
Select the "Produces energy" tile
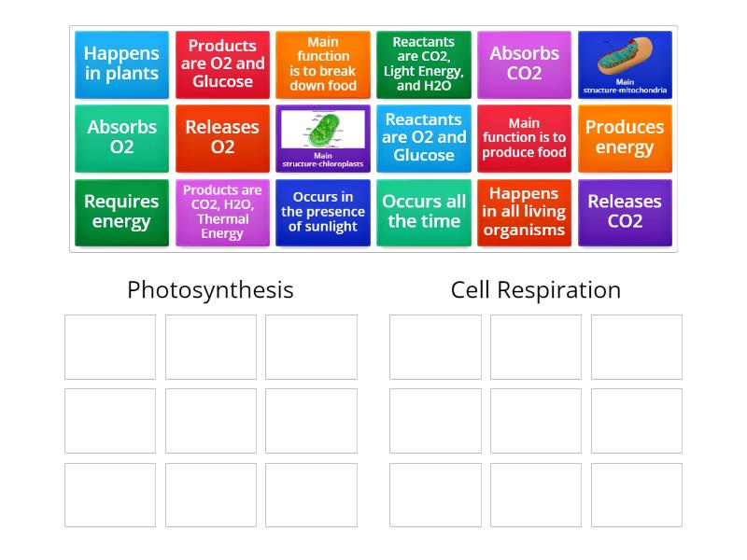tap(625, 138)
